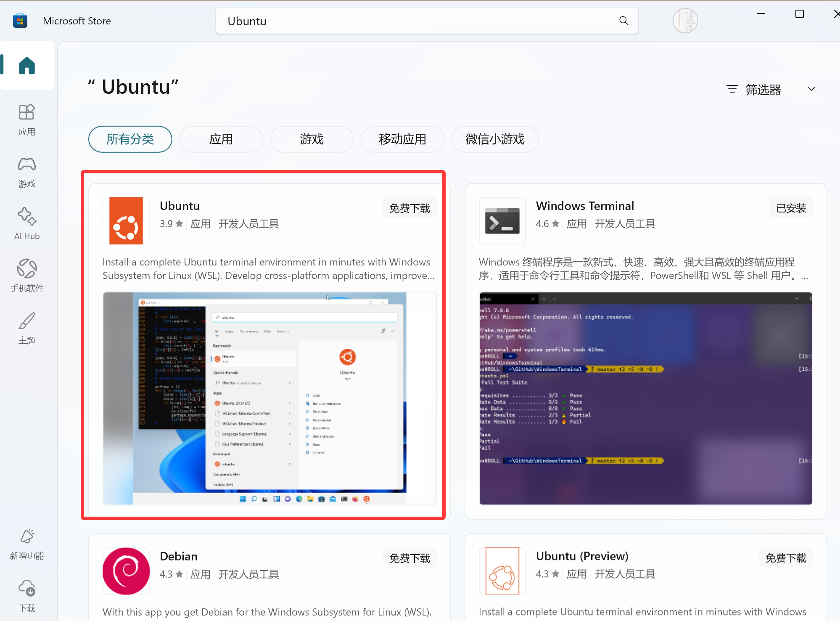Click 开发人员工具 under Ubuntu

pos(248,224)
